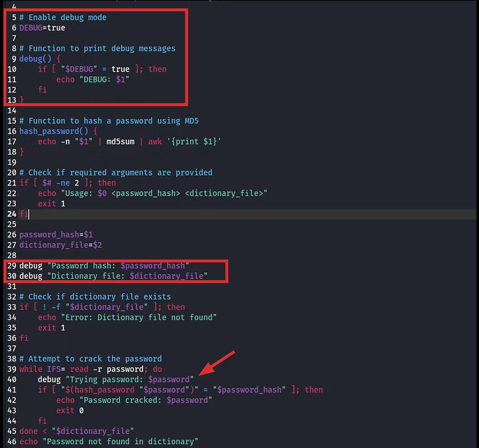Click line number 28 in the gutter
The image size is (479, 448).
click(x=12, y=256)
